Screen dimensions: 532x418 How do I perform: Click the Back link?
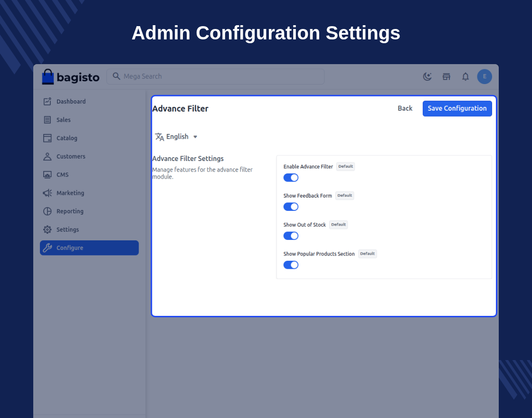[405, 109]
